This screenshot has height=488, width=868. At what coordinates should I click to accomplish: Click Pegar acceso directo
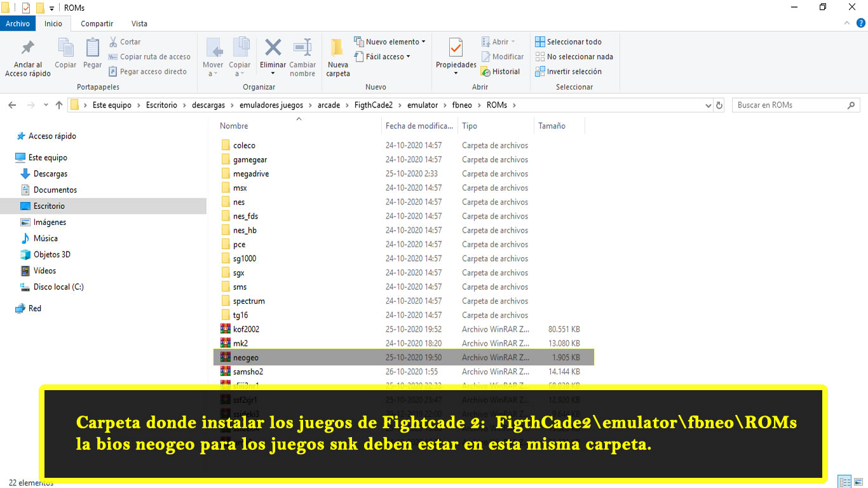click(x=147, y=72)
